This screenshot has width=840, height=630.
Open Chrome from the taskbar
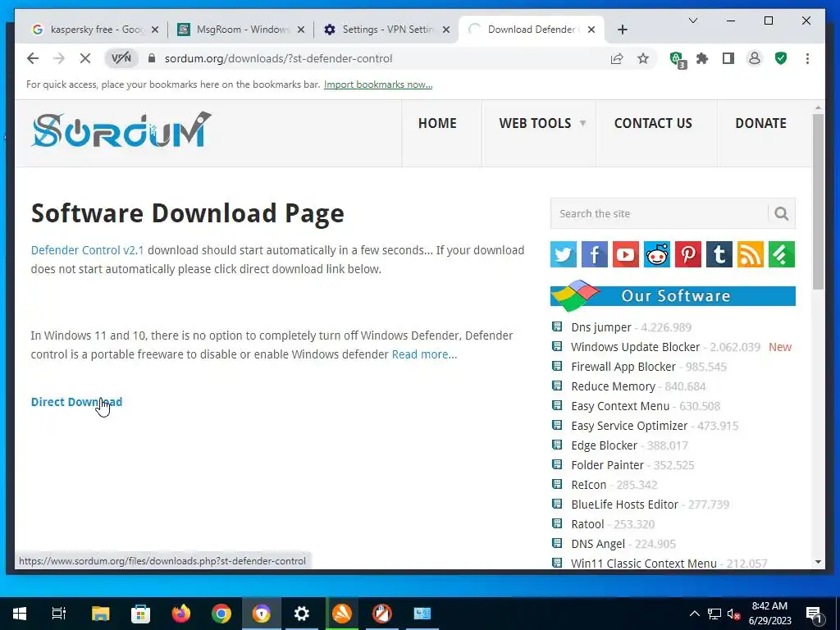coord(221,614)
